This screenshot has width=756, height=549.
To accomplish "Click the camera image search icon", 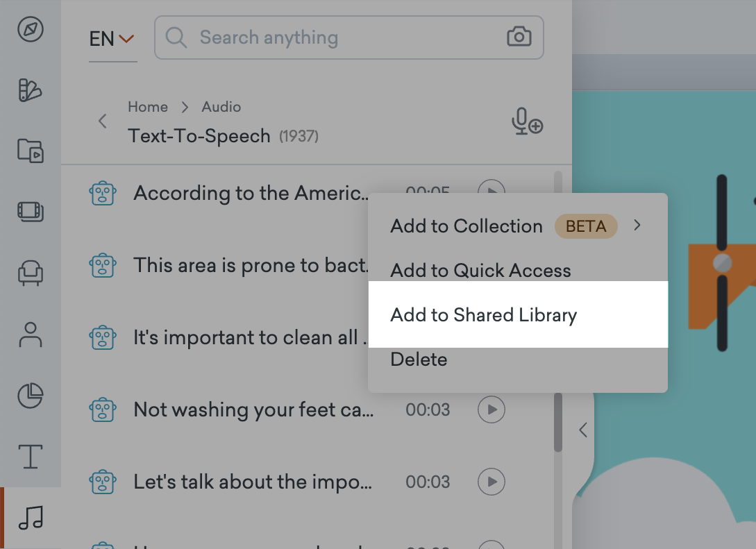I will (x=519, y=37).
